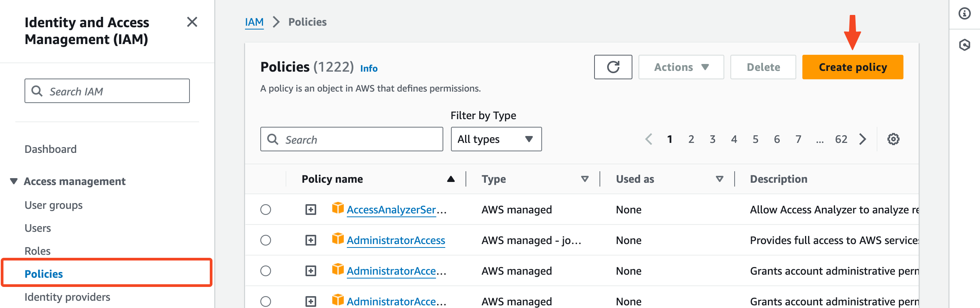Open the info panel icon at top right

[x=964, y=14]
